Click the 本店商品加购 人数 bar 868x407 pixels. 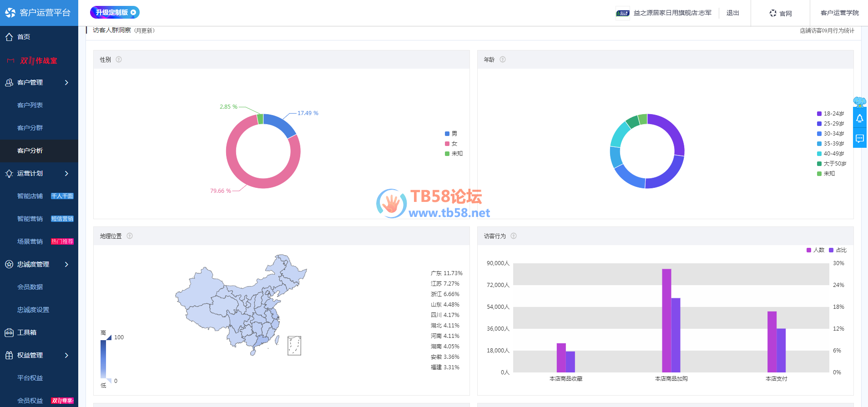pyautogui.click(x=666, y=321)
